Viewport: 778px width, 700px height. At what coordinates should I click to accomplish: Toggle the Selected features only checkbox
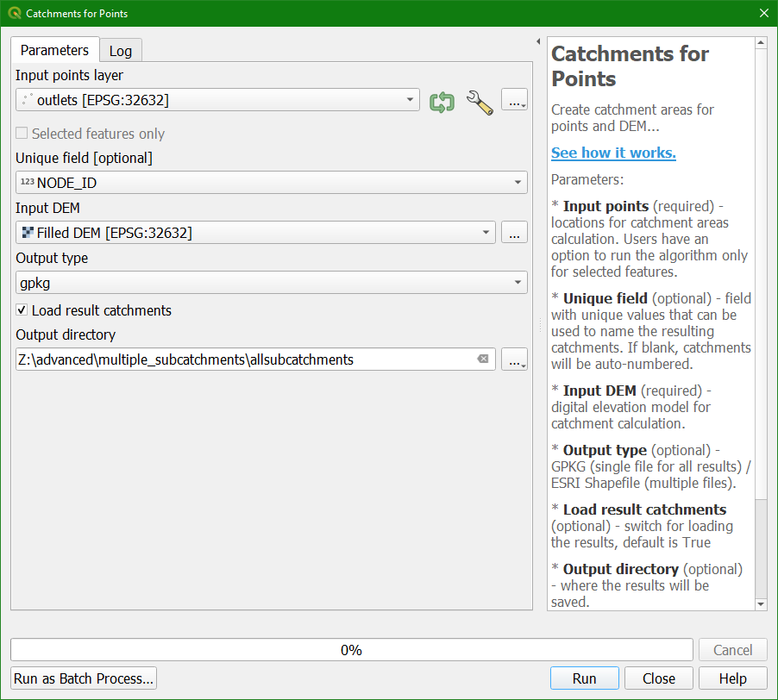click(22, 134)
